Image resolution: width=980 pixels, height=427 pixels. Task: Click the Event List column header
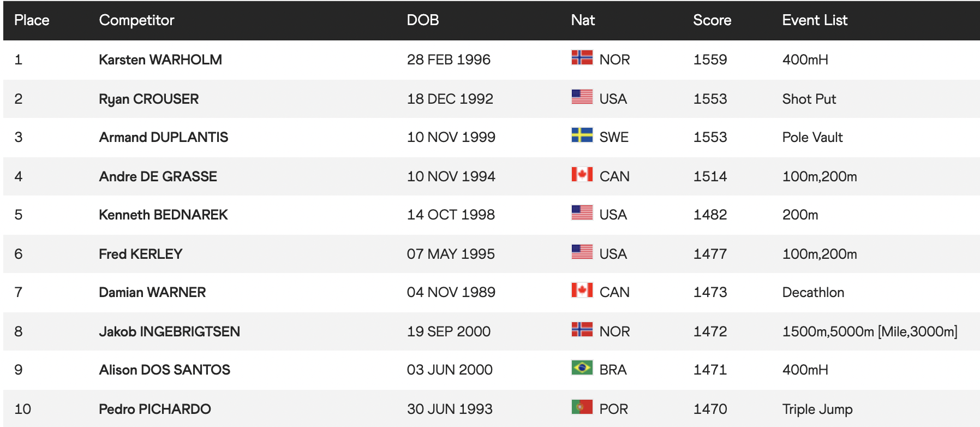[x=814, y=20]
